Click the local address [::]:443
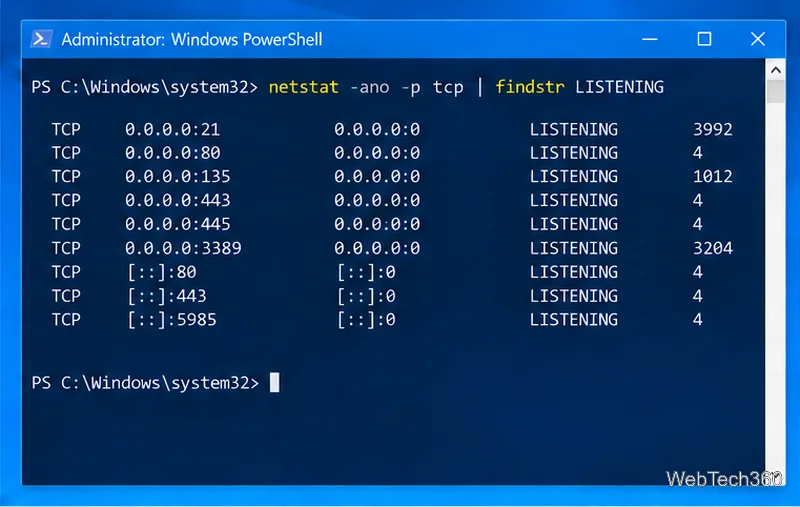This screenshot has width=800, height=507. 167,296
